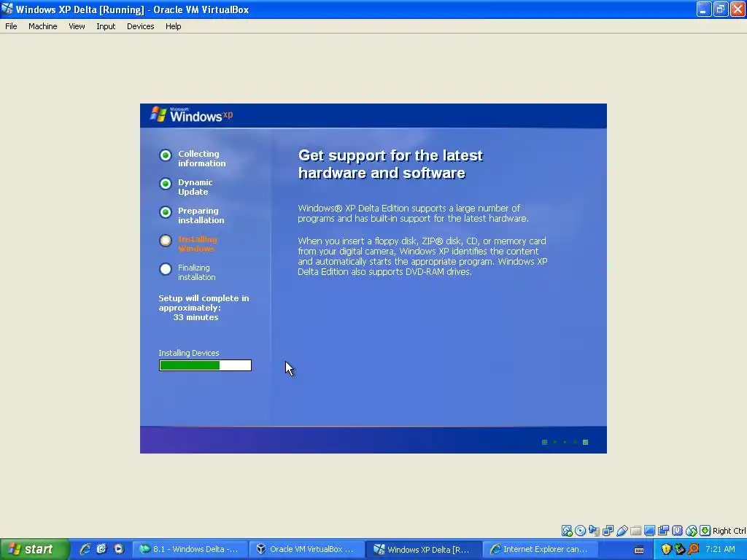Viewport: 747px width, 560px height.
Task: Click the USB devices status icon
Action: (x=622, y=531)
